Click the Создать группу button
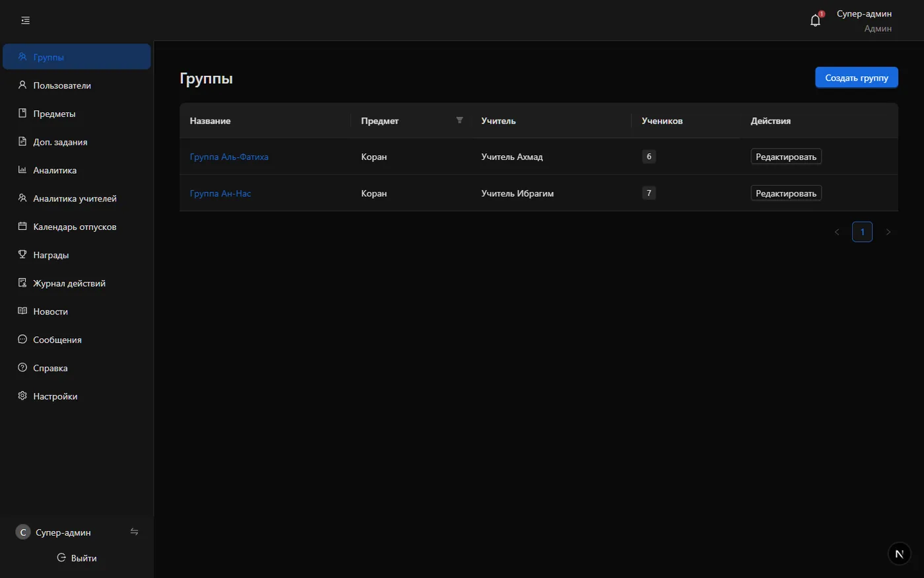This screenshot has height=578, width=924. click(x=857, y=77)
